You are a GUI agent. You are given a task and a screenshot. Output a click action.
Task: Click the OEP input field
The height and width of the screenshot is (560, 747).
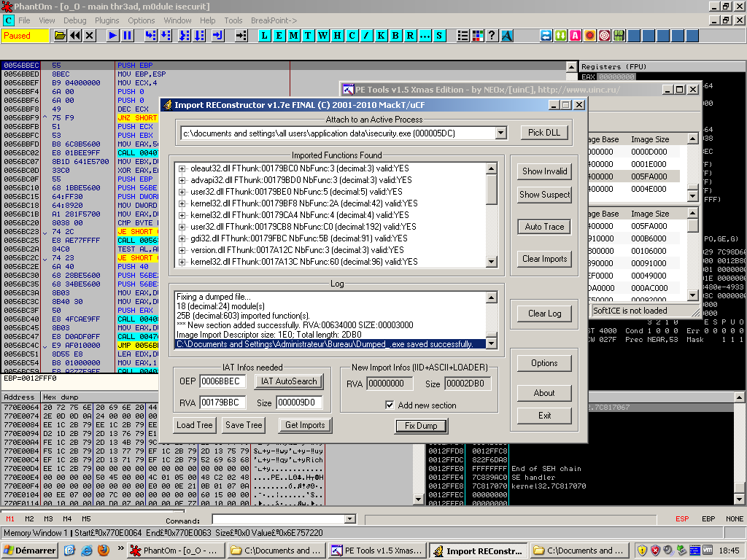(222, 381)
